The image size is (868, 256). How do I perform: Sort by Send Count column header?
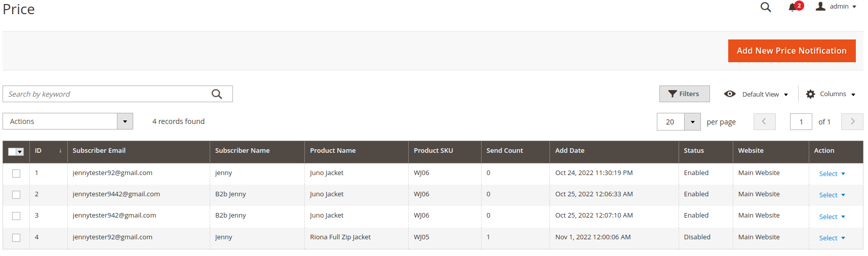coord(515,151)
